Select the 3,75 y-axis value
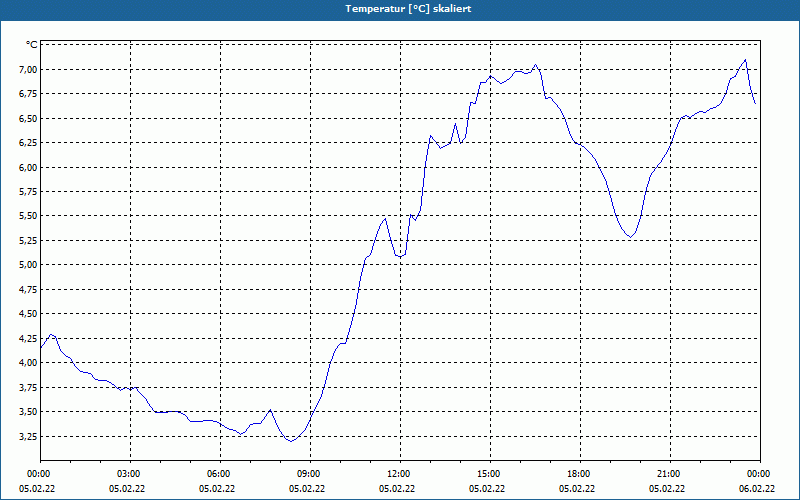 click(x=28, y=387)
